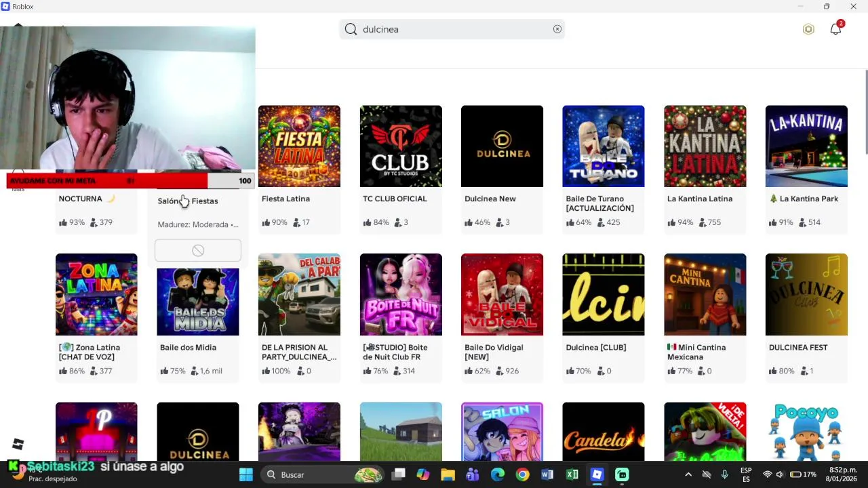Open the Dulcinea New game thumbnail
This screenshot has width=868, height=488.
[502, 146]
